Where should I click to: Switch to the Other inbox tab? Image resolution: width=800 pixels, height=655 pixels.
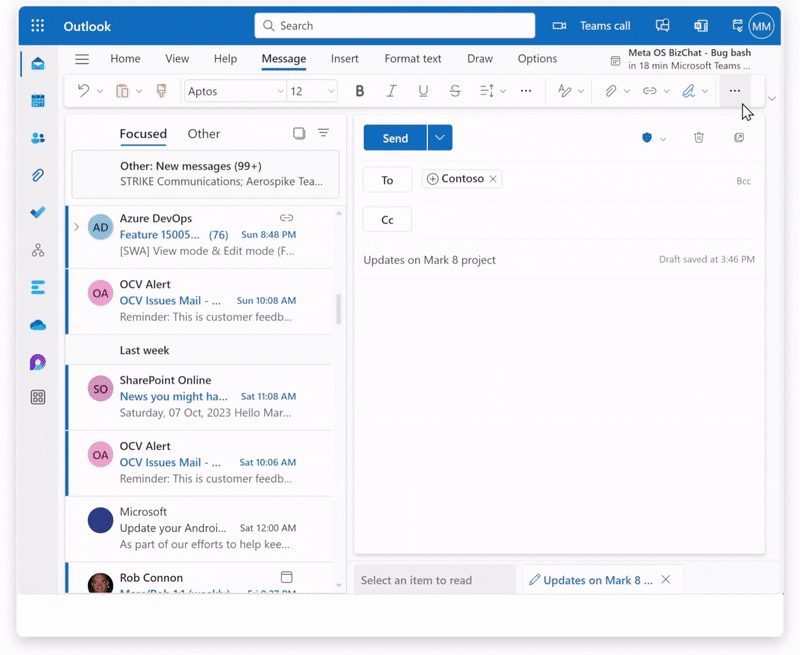coord(204,134)
